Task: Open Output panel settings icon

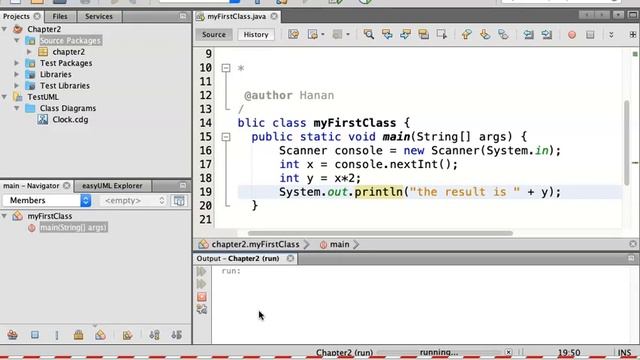Action: tap(202, 309)
